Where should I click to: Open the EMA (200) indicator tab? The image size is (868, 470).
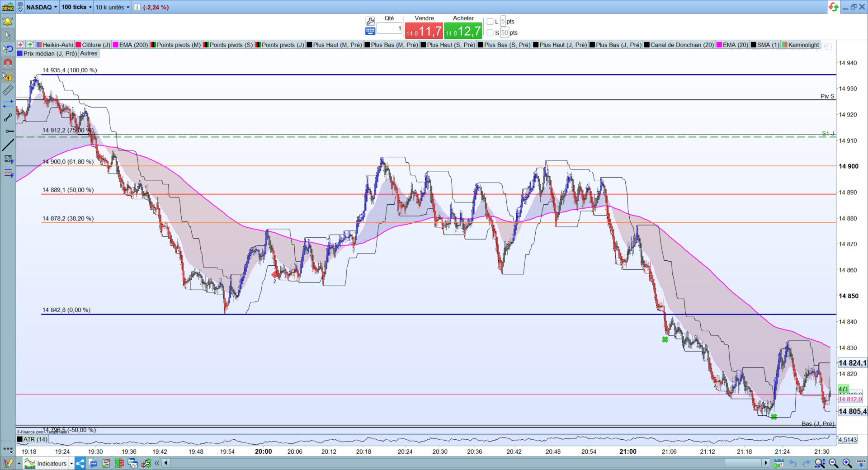tap(131, 45)
